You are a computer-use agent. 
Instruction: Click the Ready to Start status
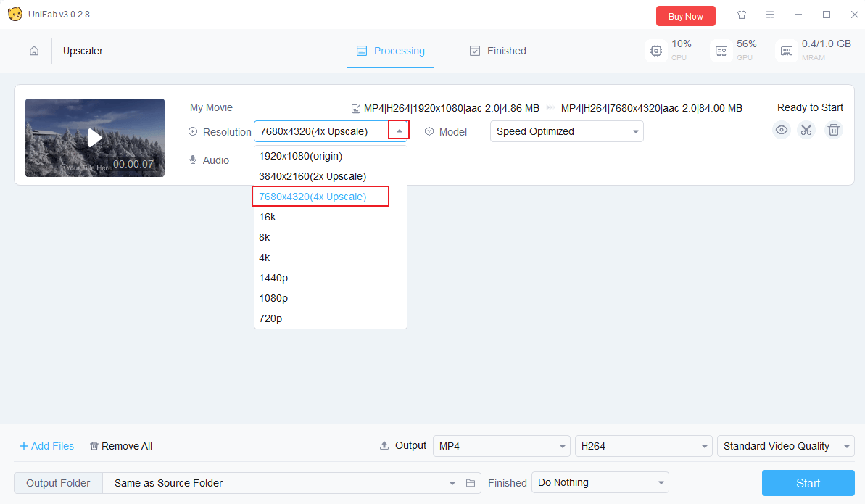point(810,107)
